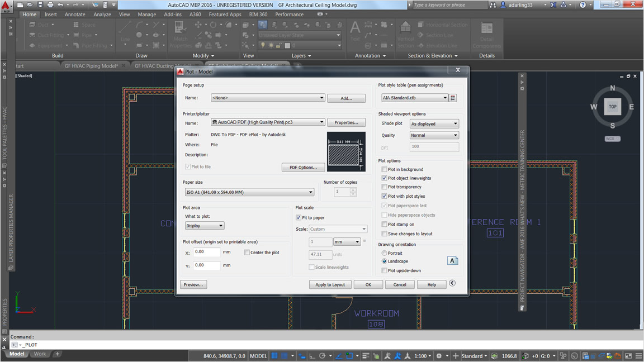Image resolution: width=644 pixels, height=362 pixels.
Task: Click the Plot printer icon in quick access toolbar
Action: [x=50, y=5]
